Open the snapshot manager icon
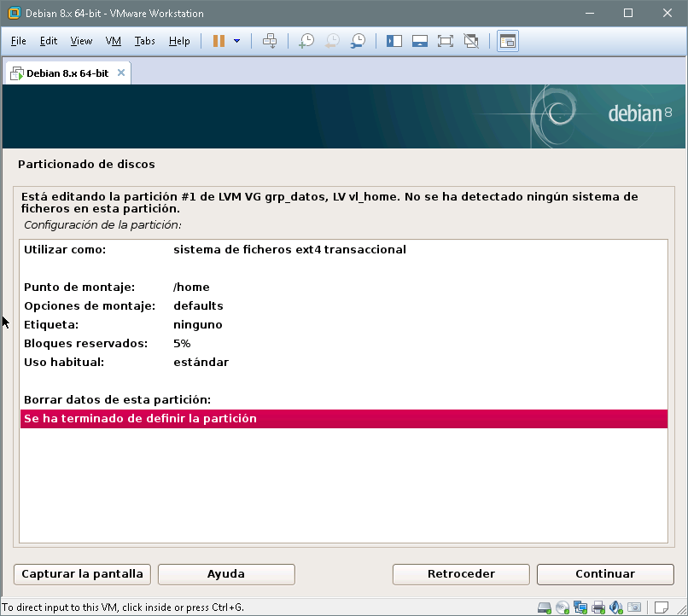The height and width of the screenshot is (616, 688). [x=359, y=41]
